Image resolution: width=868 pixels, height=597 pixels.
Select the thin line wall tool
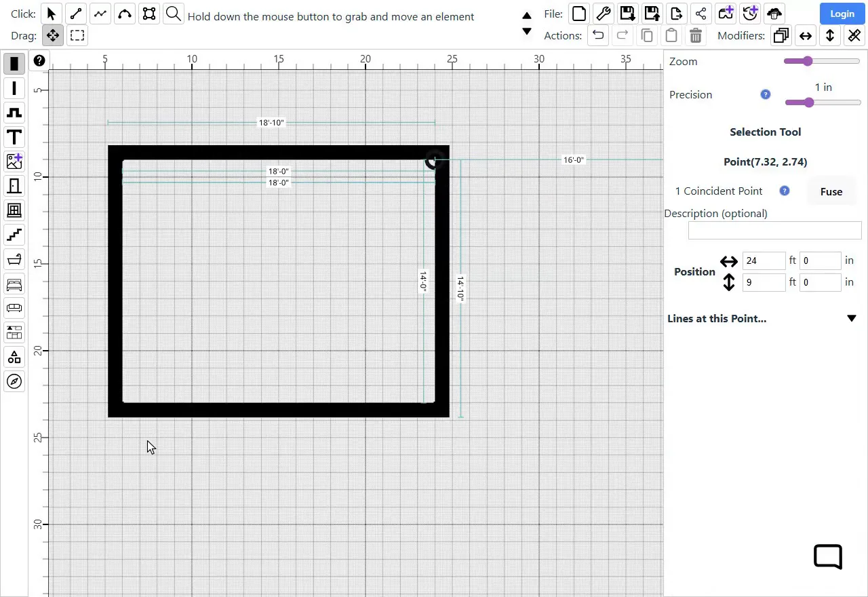click(14, 88)
